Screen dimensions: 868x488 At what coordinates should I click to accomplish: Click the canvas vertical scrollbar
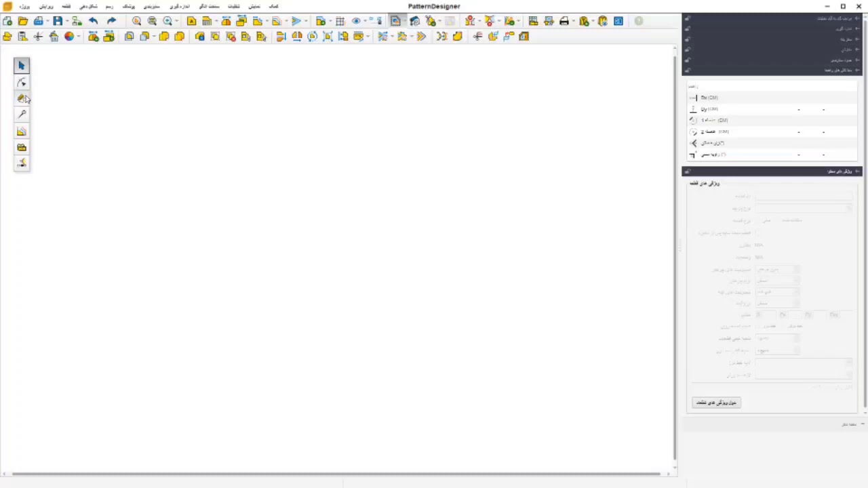pos(675,256)
